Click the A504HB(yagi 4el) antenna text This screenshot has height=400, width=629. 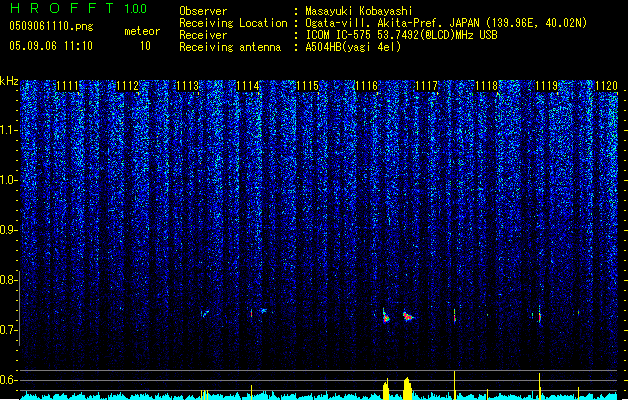pos(353,47)
